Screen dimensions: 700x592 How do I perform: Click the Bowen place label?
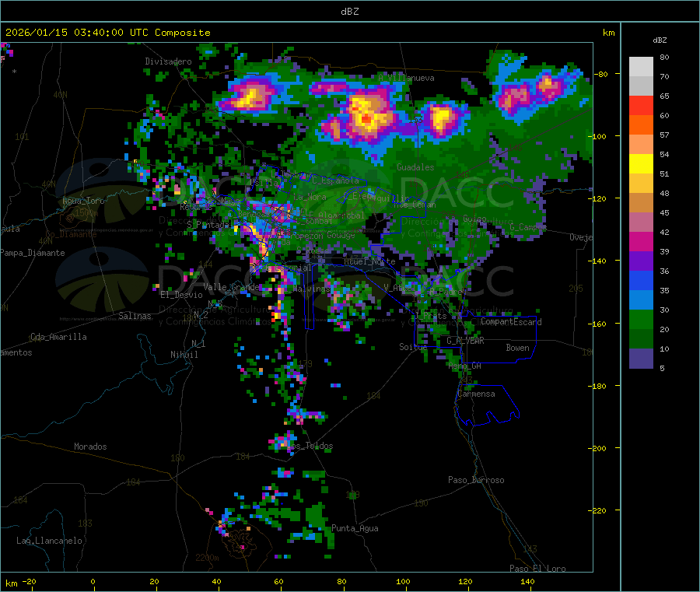[517, 348]
